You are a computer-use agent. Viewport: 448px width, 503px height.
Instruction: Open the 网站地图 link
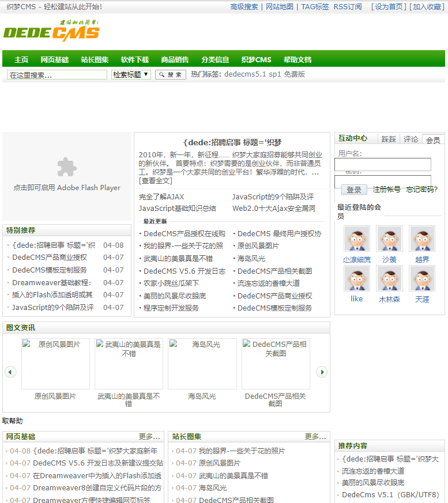280,7
